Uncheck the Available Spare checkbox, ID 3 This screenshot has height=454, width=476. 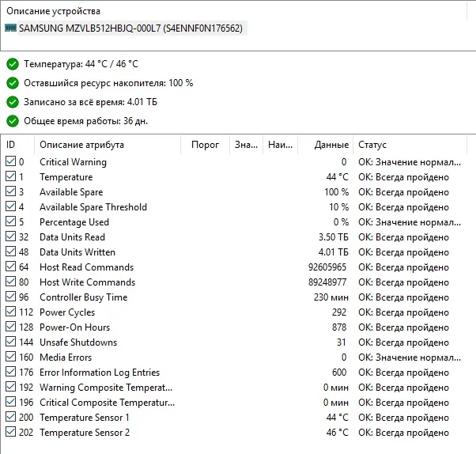10,191
